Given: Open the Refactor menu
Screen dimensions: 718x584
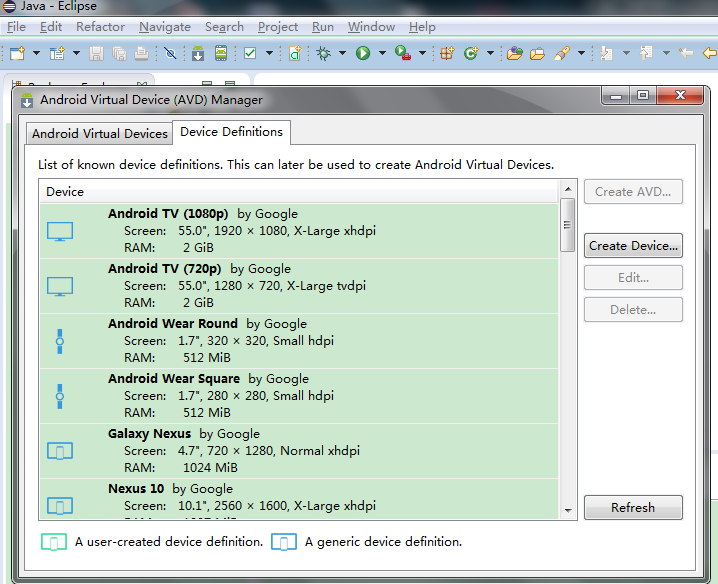Looking at the screenshot, I should pyautogui.click(x=100, y=27).
